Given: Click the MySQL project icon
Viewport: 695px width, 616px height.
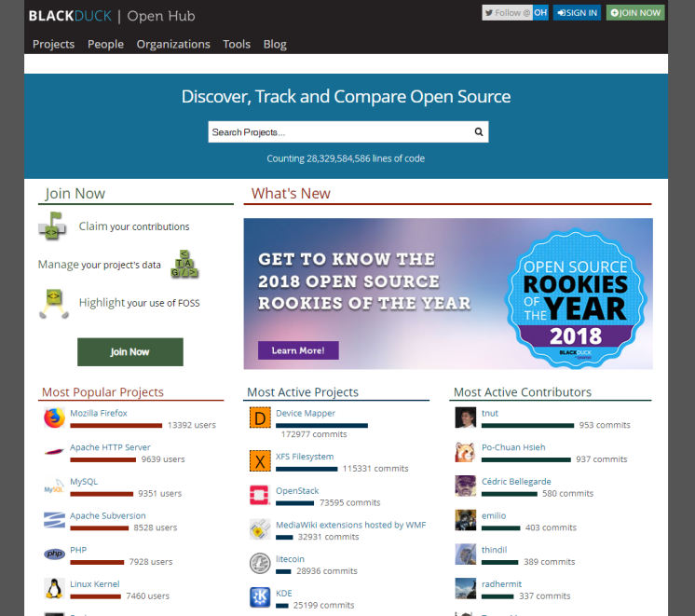Looking at the screenshot, I should tap(54, 486).
